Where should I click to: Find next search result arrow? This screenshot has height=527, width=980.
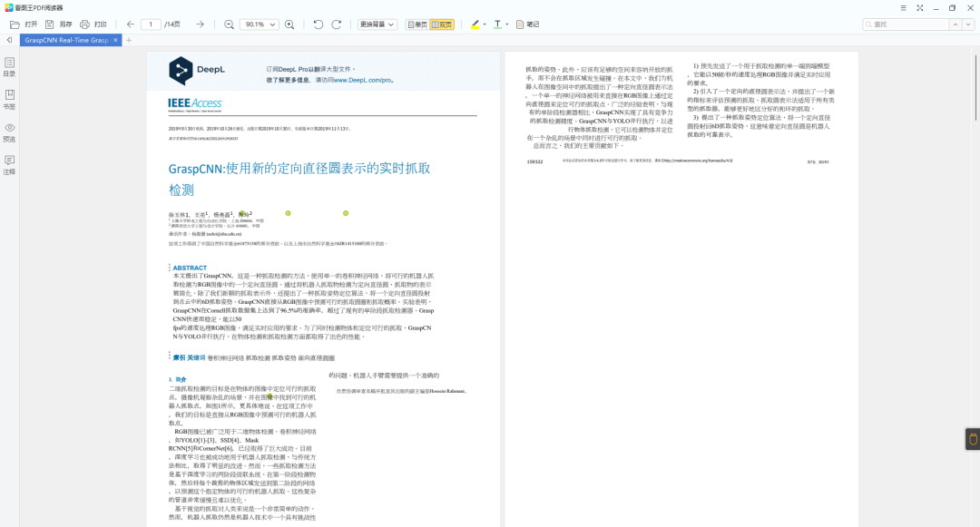968,24
